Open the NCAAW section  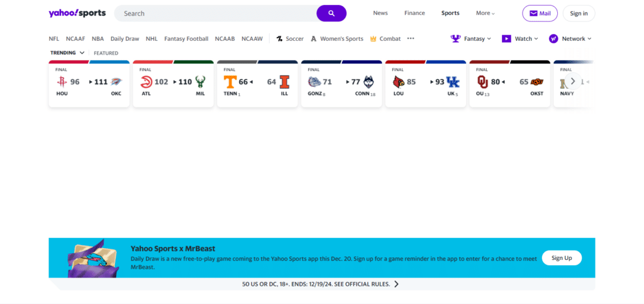[x=252, y=38]
